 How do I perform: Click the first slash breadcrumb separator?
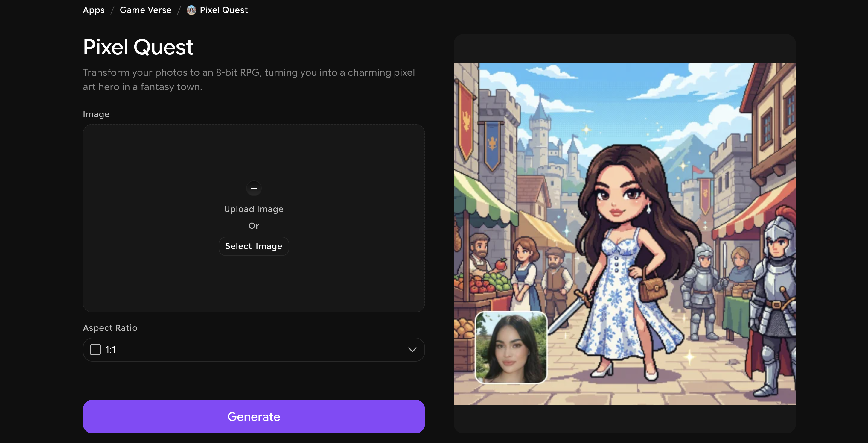[x=112, y=10]
